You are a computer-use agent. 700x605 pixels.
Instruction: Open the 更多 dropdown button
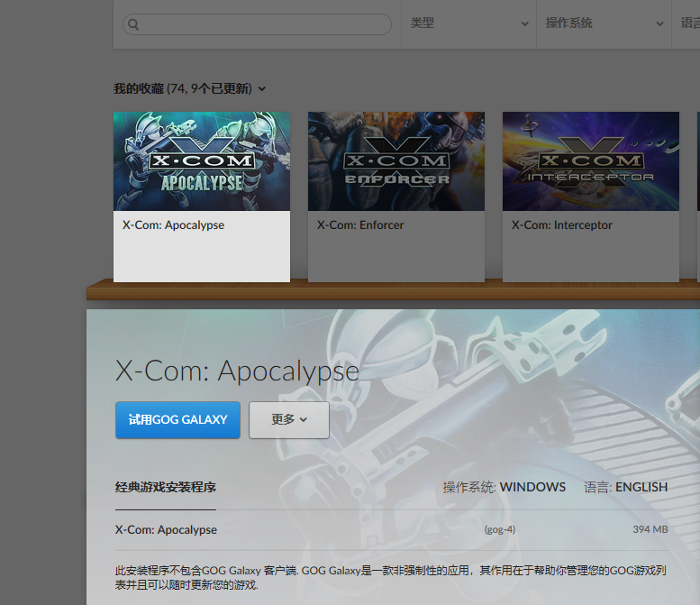pos(289,419)
